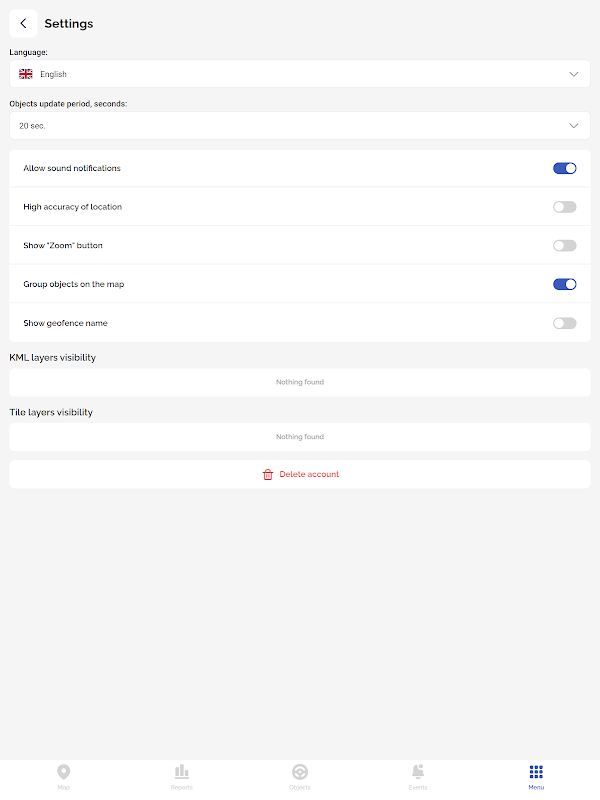The height and width of the screenshot is (800, 600).
Task: Switch to the Events tab label
Action: pos(418,788)
